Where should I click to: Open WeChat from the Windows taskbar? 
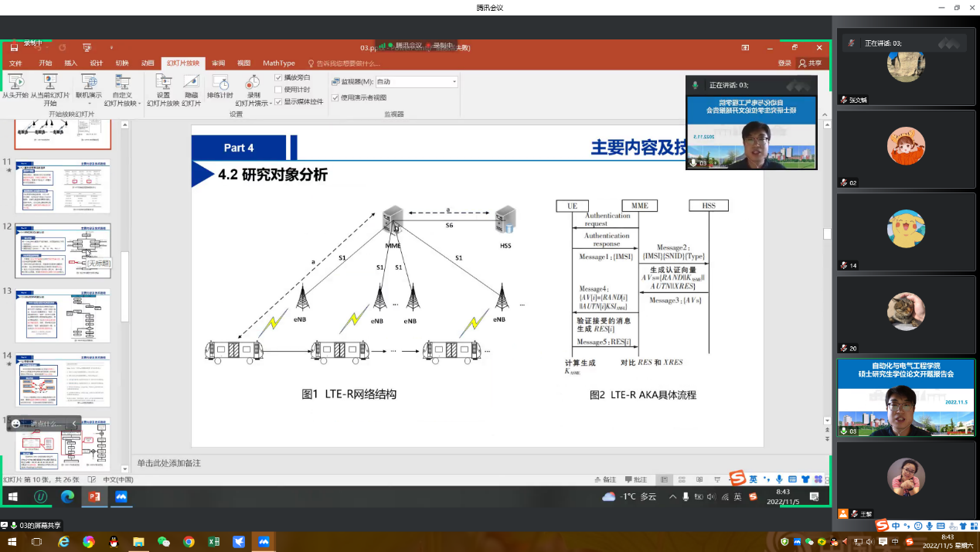[x=163, y=542]
